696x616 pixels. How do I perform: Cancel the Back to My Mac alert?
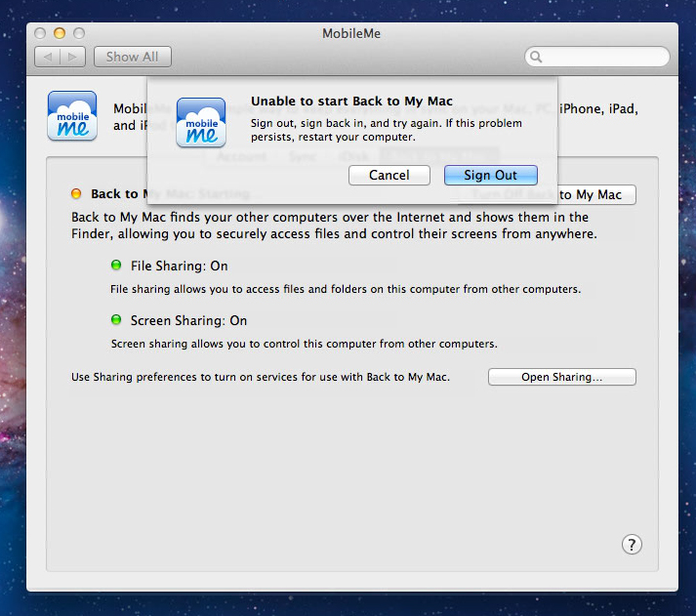pyautogui.click(x=389, y=175)
